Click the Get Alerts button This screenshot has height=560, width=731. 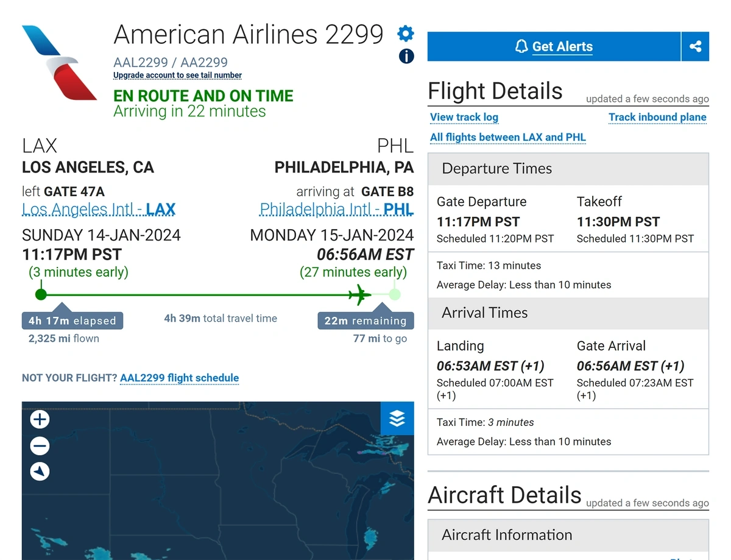[554, 46]
